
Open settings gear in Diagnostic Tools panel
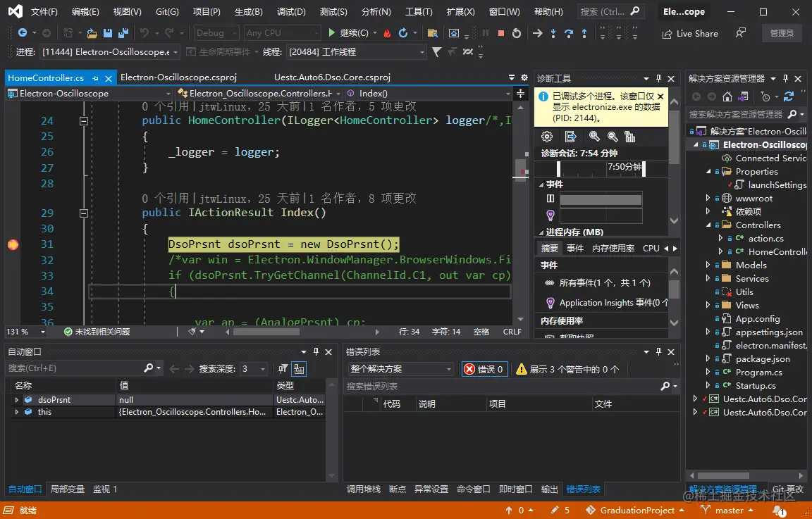547,137
